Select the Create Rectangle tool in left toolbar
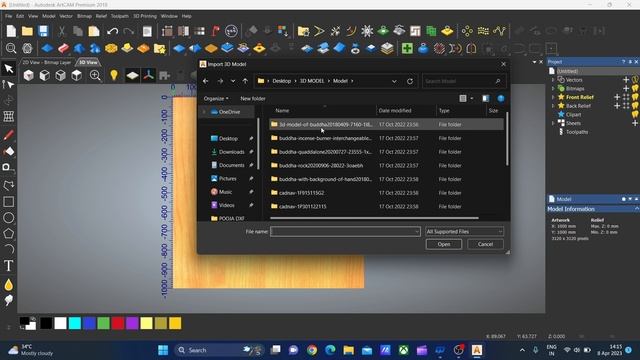Viewport: 640px width, 360px height. (x=9, y=202)
